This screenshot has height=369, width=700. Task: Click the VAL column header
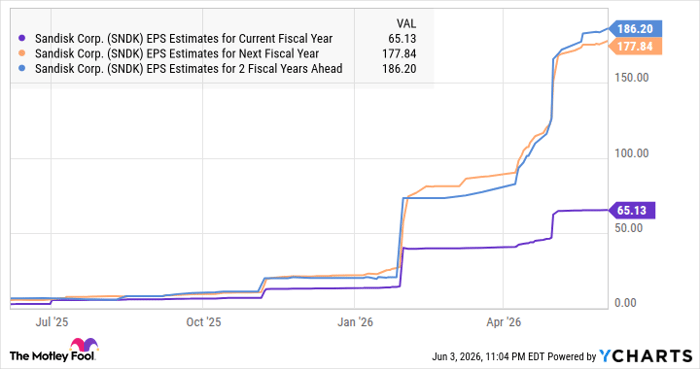click(x=406, y=24)
